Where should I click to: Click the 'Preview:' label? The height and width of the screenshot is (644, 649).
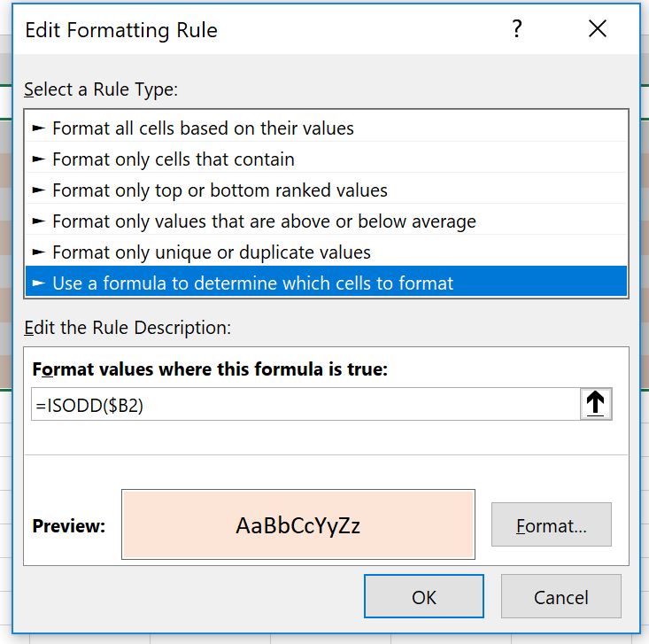[69, 526]
